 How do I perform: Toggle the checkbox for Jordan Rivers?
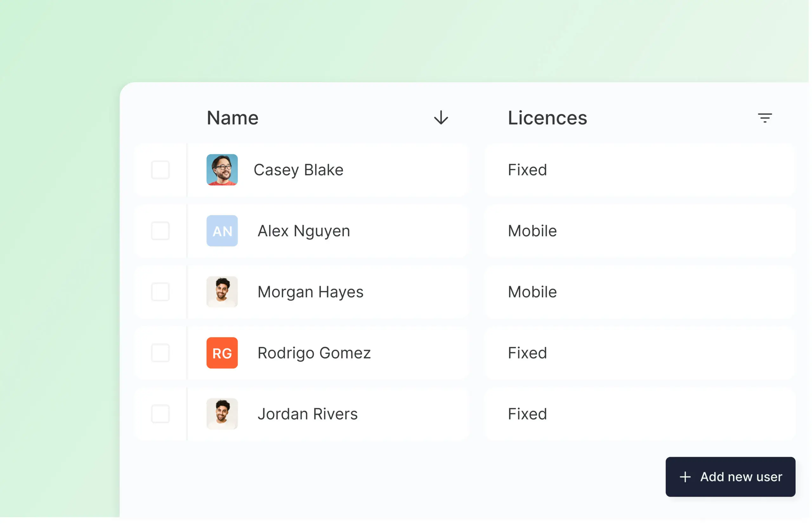(160, 414)
